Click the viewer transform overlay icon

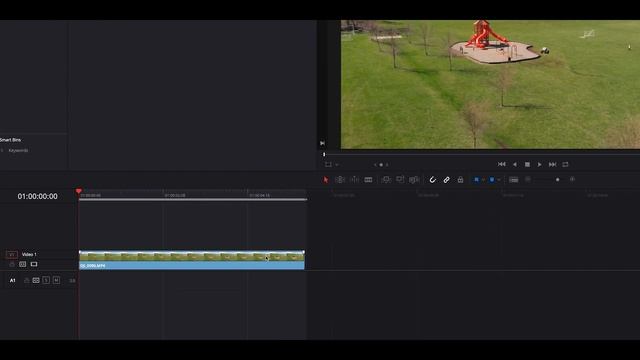[328, 164]
